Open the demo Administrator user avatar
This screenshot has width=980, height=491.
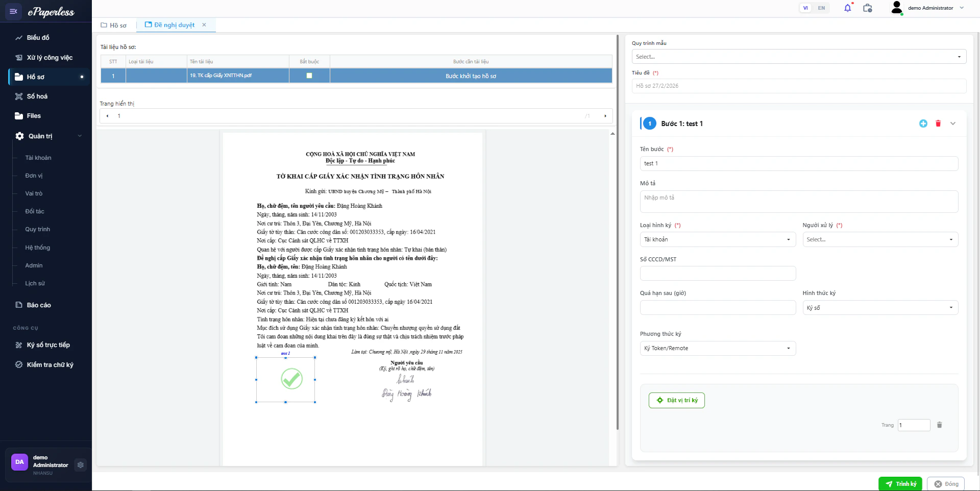click(897, 8)
